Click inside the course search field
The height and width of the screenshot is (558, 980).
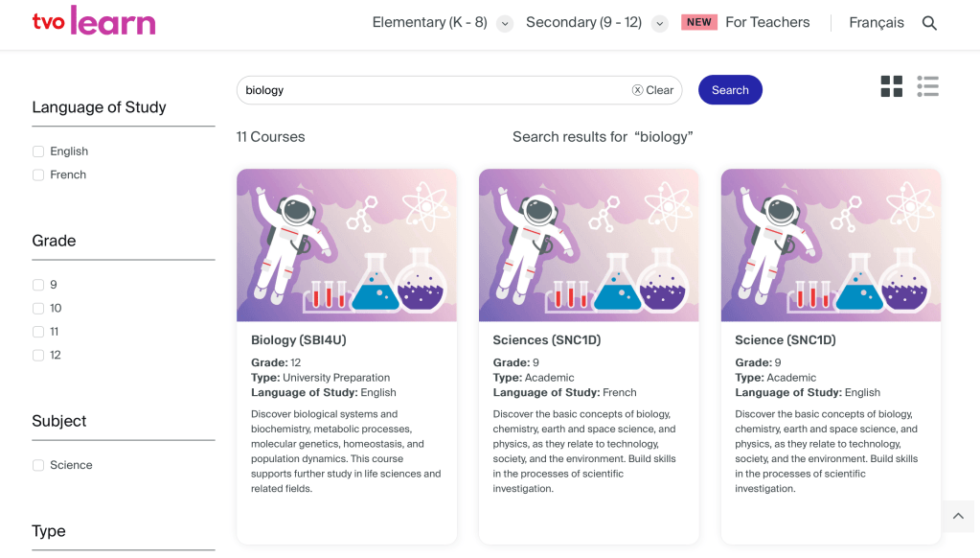click(x=431, y=90)
